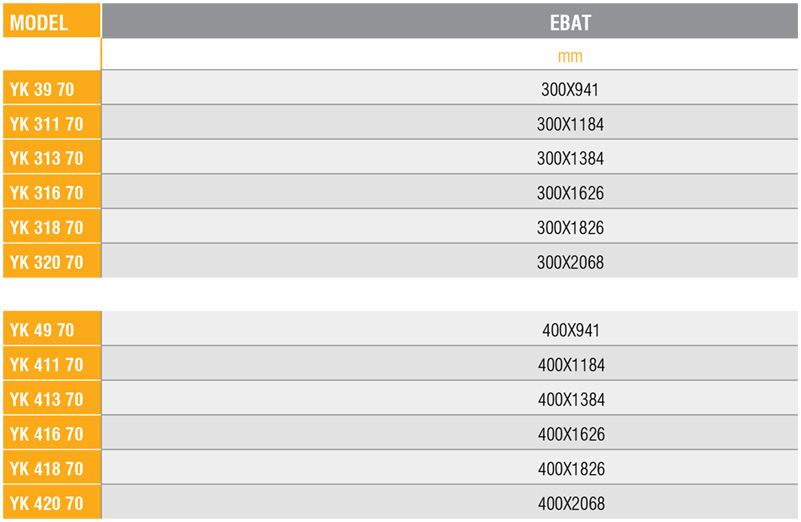
Task: Click the 400X1184 dimension value
Action: click(x=571, y=365)
